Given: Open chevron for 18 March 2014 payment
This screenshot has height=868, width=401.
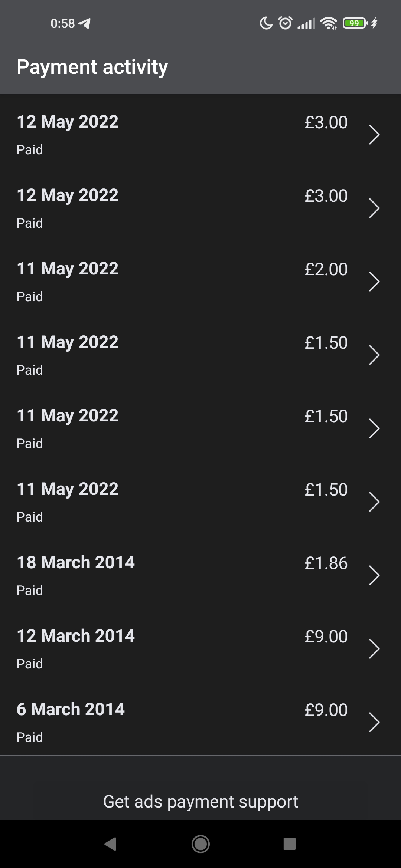Looking at the screenshot, I should coord(374,575).
